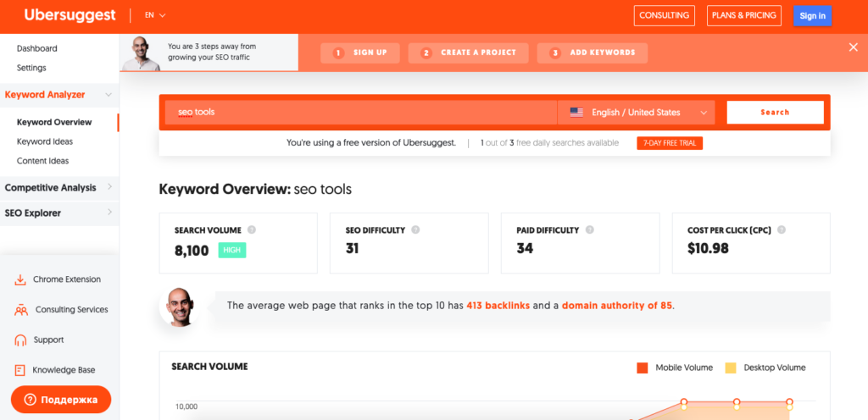The height and width of the screenshot is (420, 868).
Task: Click the Knowledge Base book icon
Action: point(20,370)
